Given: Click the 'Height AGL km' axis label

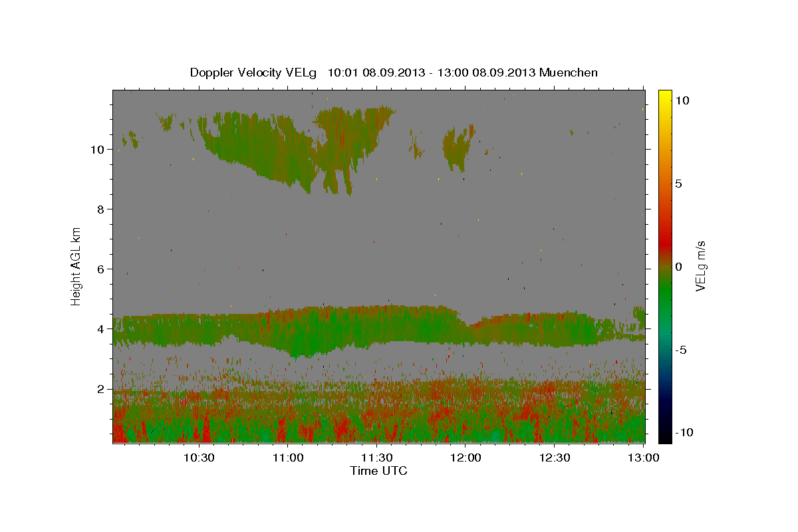Looking at the screenshot, I should click(x=76, y=265).
